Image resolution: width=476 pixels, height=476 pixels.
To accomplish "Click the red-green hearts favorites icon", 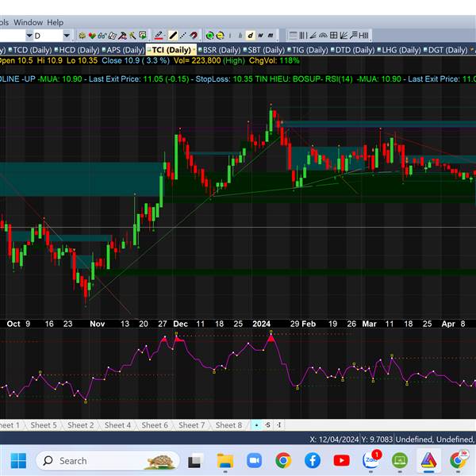I will (x=92, y=36).
